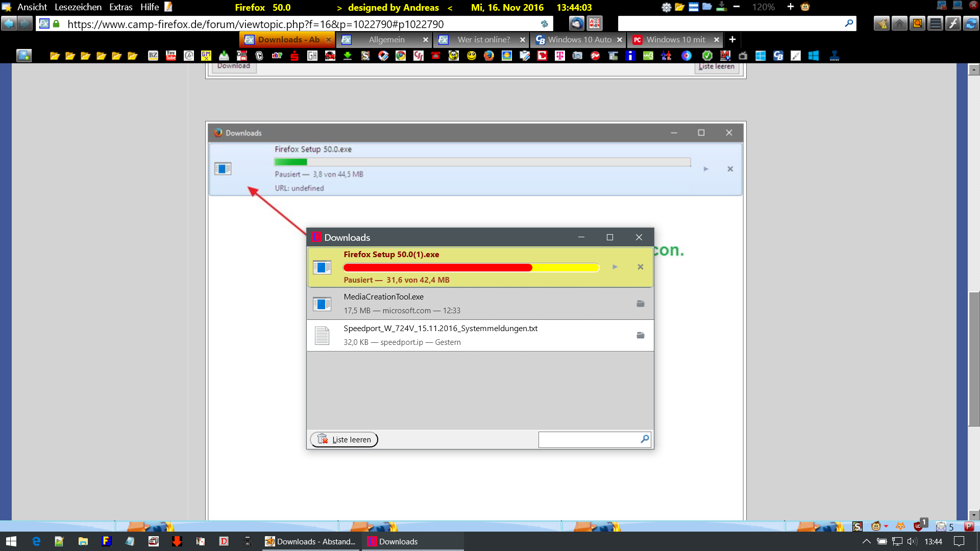980x551 pixels.
Task: Open the Extras menu
Action: click(x=120, y=7)
